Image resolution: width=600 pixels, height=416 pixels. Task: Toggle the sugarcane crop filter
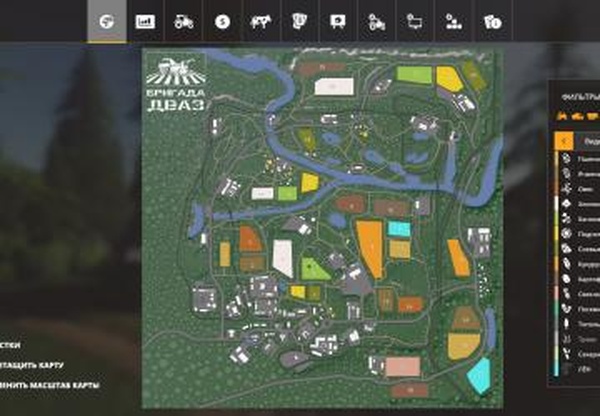[579, 354]
